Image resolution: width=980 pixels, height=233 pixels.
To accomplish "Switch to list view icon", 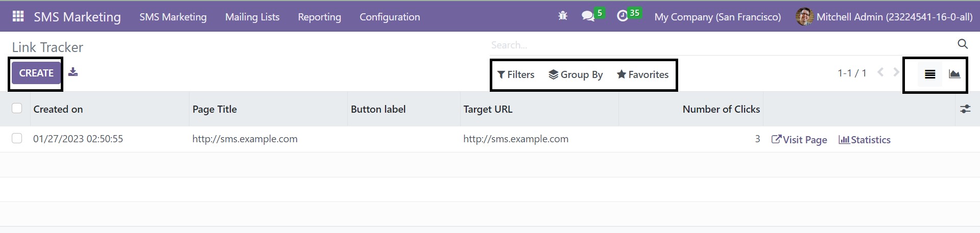I will pos(930,74).
